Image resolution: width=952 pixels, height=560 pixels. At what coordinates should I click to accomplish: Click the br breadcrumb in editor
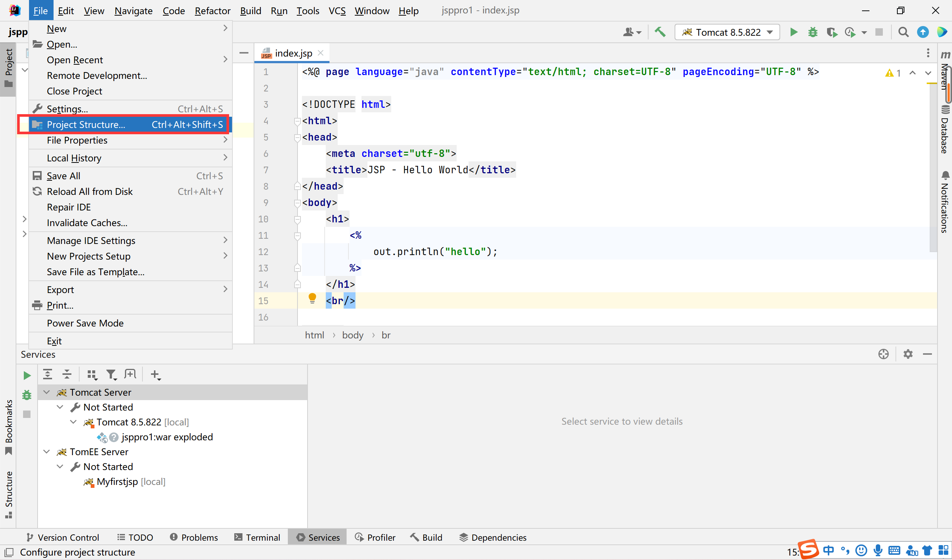pos(386,335)
